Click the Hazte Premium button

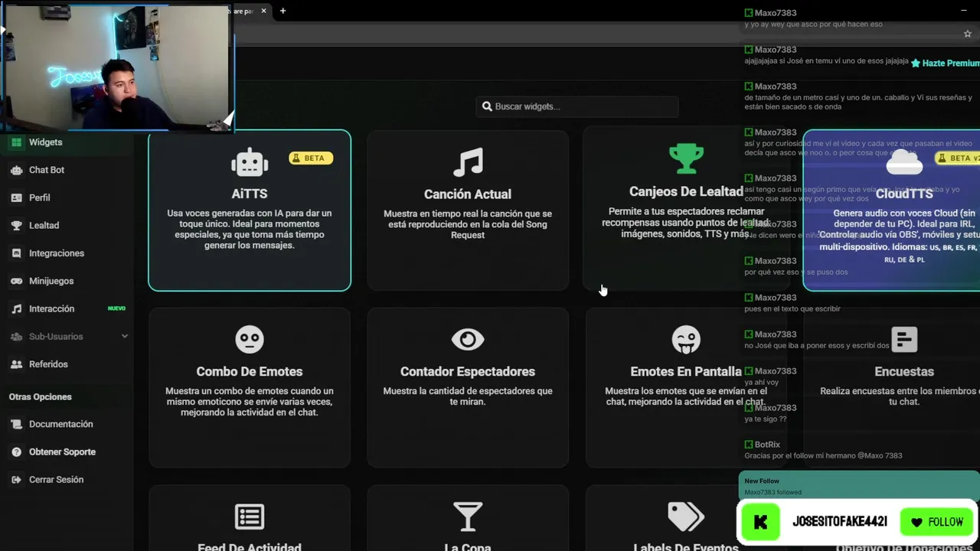pos(945,64)
